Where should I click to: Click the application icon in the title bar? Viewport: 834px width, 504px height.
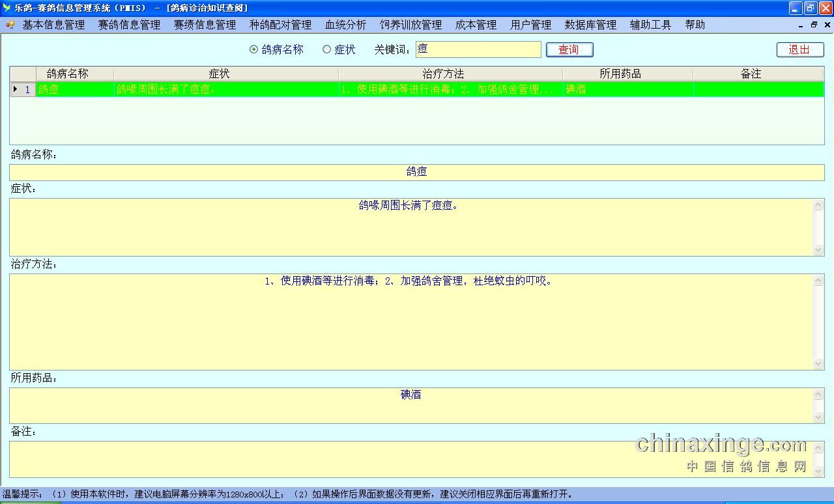pyautogui.click(x=7, y=8)
